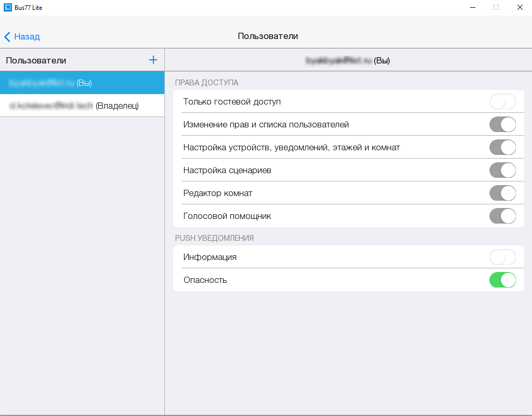532x416 pixels.
Task: Click the plus icon to add user
Action: pyautogui.click(x=153, y=60)
